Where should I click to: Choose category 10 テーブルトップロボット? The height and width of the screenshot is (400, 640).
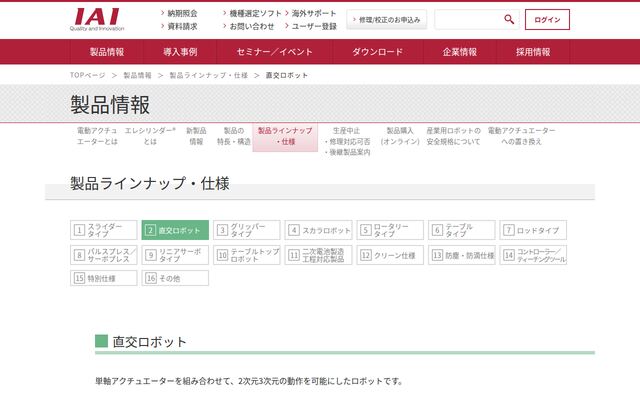(247, 255)
